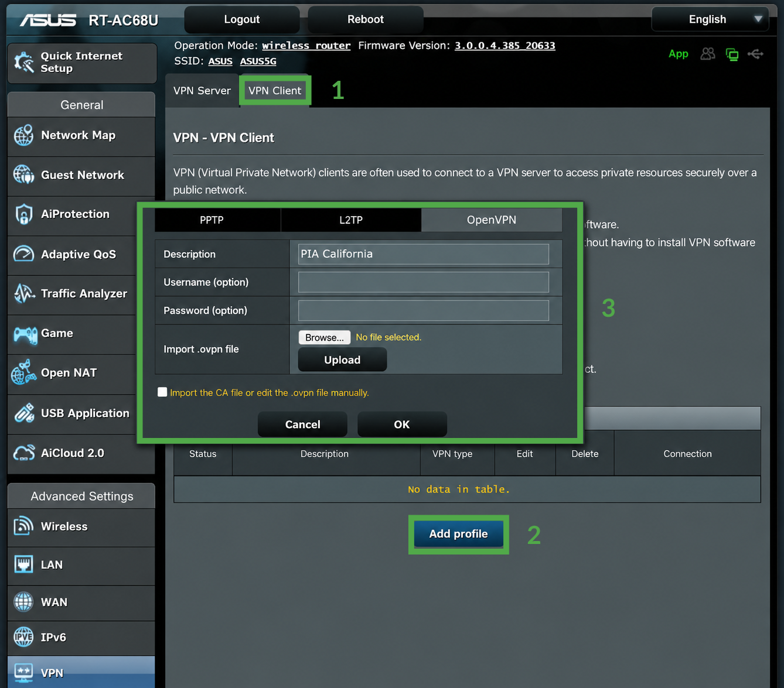Open Guest Network menu item
Screen dimensions: 784x688
click(81, 175)
